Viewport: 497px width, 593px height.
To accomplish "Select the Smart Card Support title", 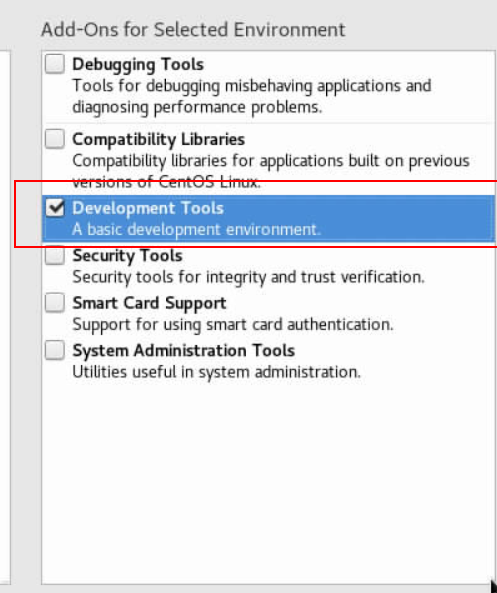I will pos(149,304).
